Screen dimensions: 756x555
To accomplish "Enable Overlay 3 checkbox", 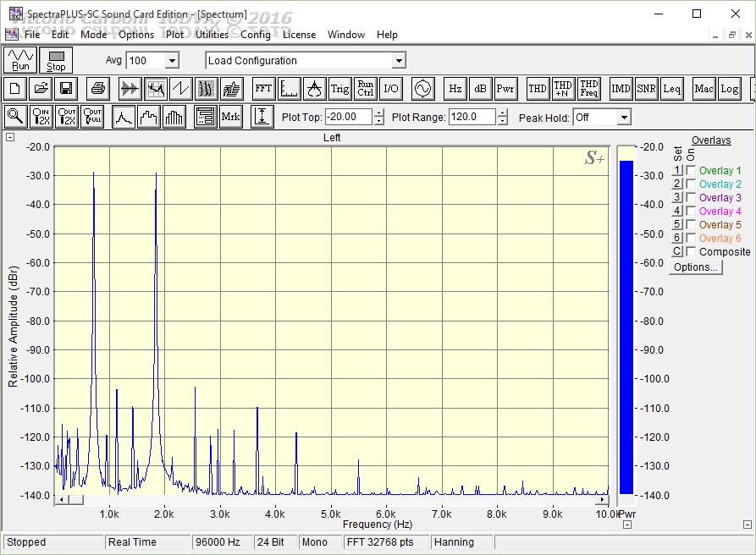I will coord(691,197).
